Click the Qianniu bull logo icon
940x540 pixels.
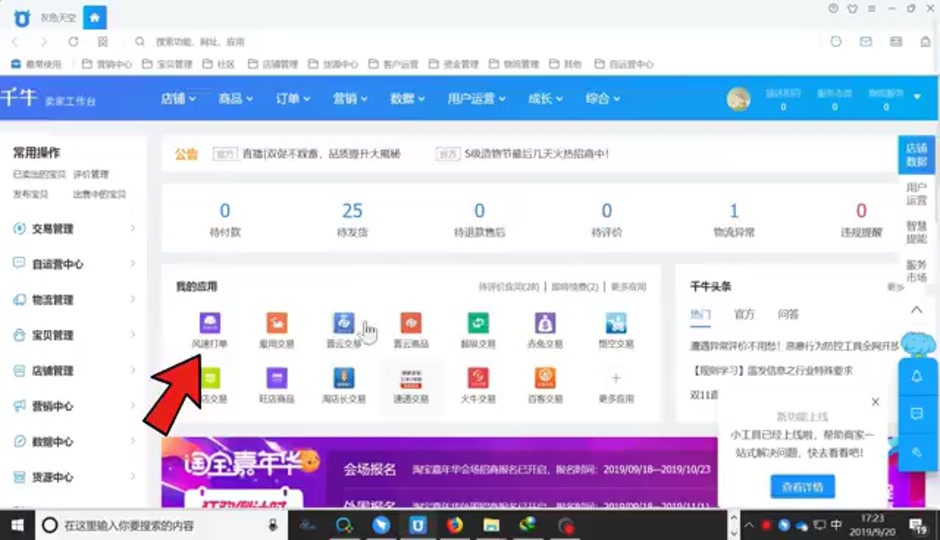coord(22,19)
